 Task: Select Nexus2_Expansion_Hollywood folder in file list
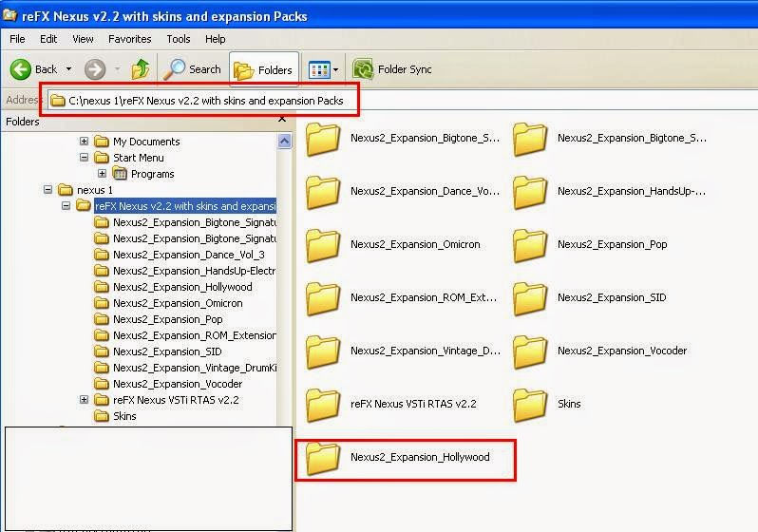point(398,458)
